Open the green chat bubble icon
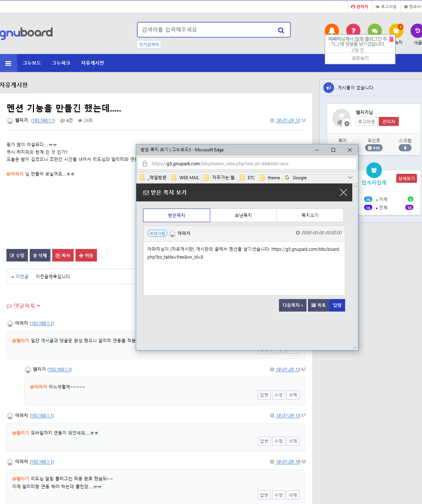 [374, 30]
